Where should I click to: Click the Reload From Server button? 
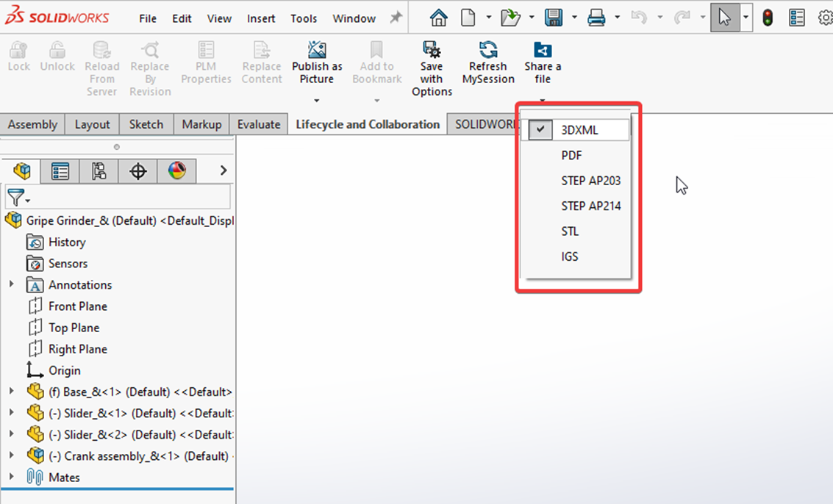(x=102, y=62)
